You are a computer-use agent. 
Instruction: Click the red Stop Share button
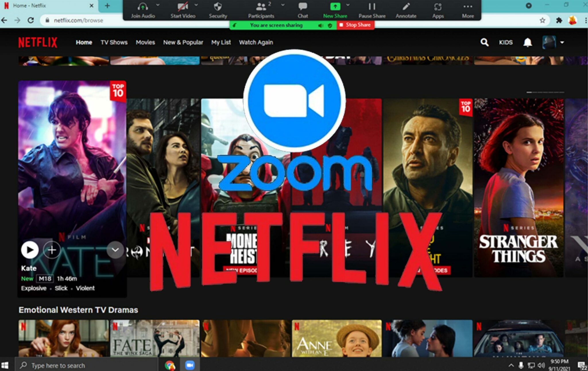click(355, 25)
